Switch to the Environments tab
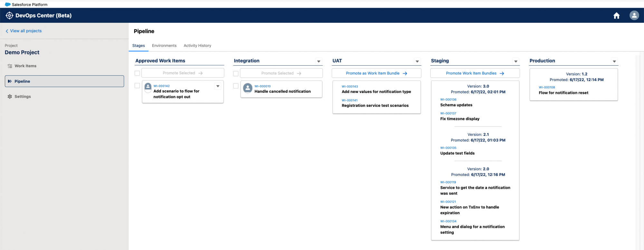Image resolution: width=644 pixels, height=250 pixels. point(164,46)
